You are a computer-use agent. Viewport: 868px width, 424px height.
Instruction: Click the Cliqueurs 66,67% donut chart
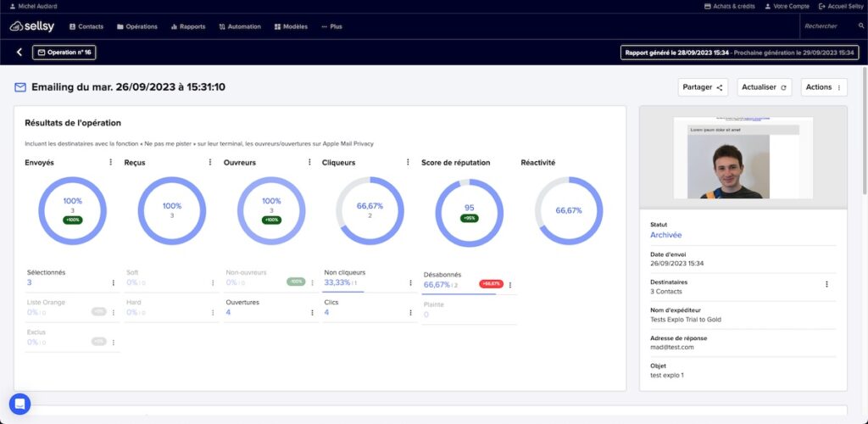[370, 210]
